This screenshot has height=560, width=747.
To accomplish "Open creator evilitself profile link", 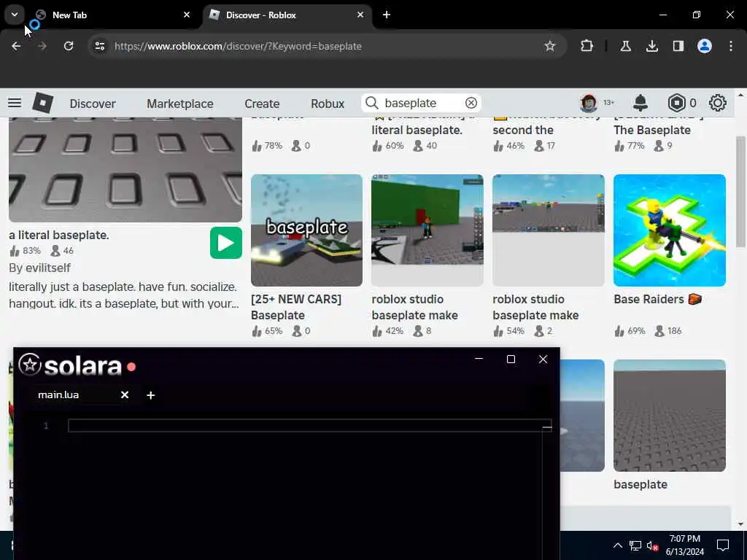I will click(x=48, y=268).
